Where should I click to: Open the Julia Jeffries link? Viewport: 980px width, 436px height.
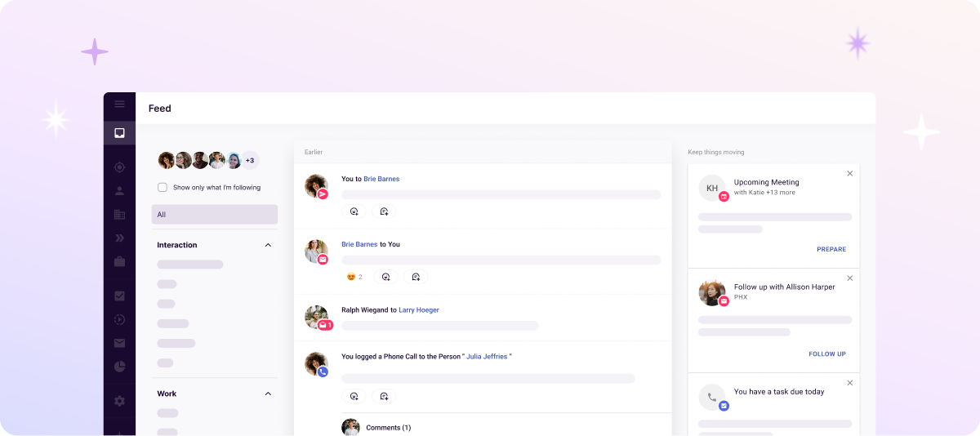point(488,357)
